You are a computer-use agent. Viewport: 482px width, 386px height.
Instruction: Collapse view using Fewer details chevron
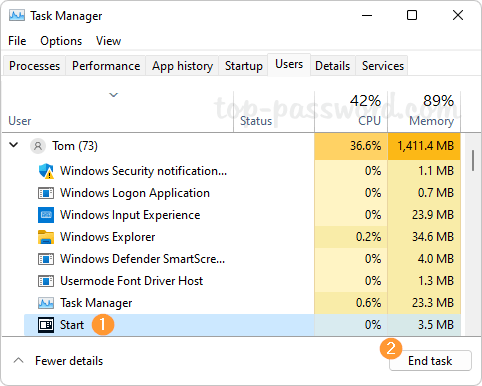point(19,361)
